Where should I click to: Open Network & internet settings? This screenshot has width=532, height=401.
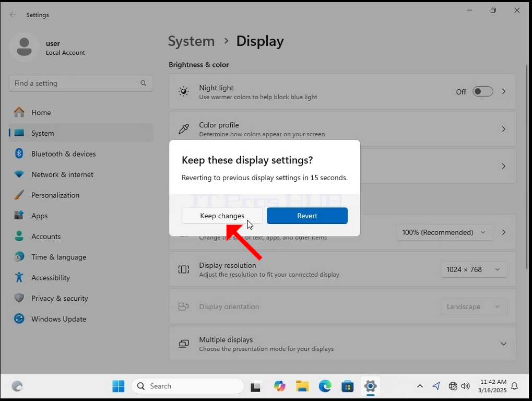tap(81, 174)
